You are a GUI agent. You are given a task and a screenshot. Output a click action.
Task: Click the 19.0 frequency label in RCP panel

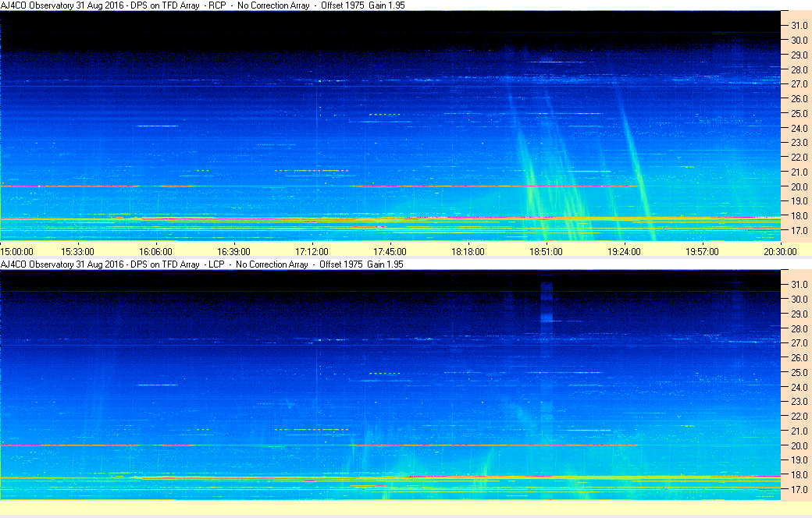[799, 200]
